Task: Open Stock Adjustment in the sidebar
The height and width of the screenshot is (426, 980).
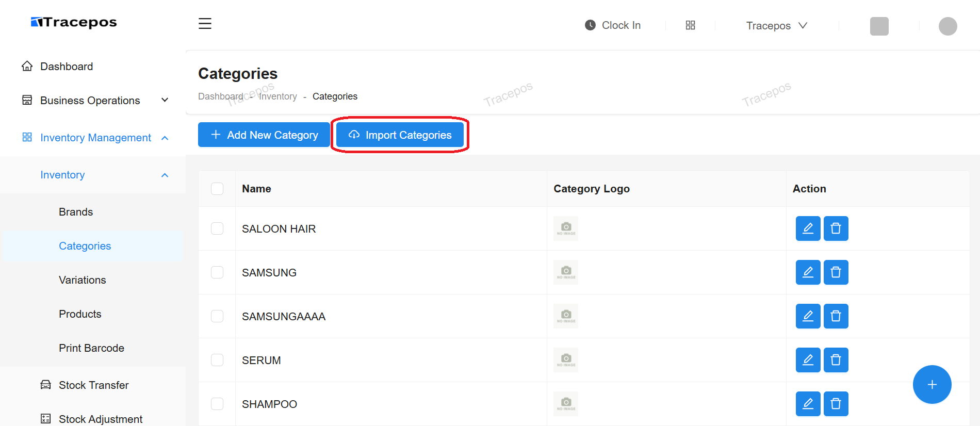Action: [x=101, y=419]
